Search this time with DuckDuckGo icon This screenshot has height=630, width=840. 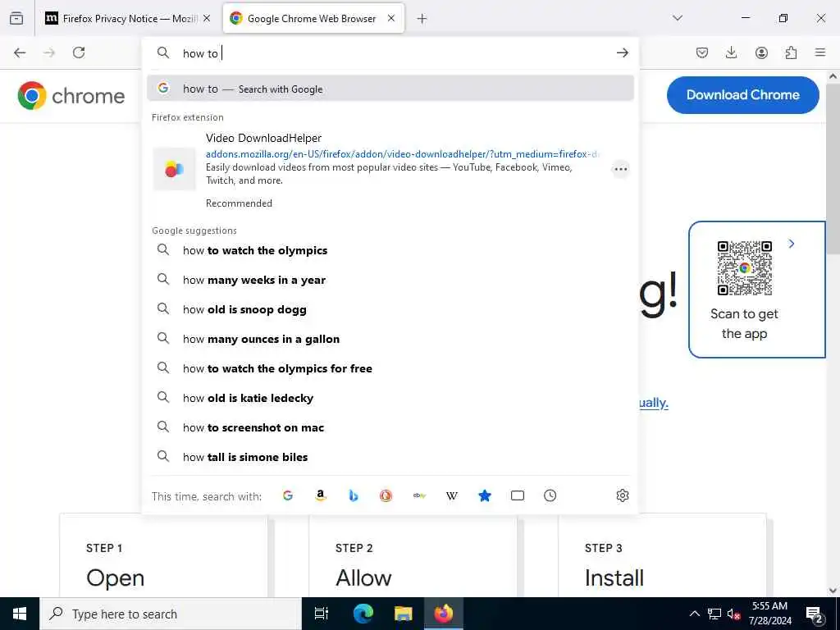[x=386, y=495]
